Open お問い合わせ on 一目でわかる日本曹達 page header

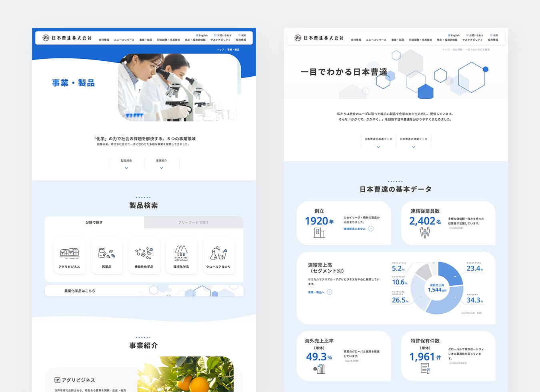(475, 35)
